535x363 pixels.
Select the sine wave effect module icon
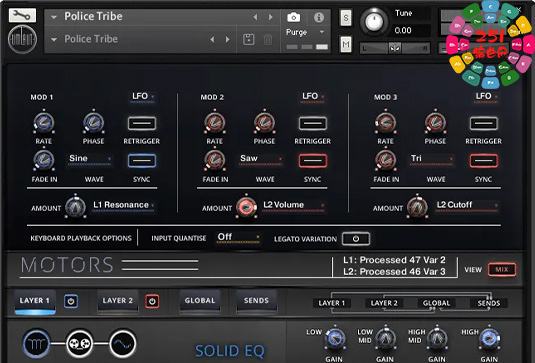[x=123, y=343]
